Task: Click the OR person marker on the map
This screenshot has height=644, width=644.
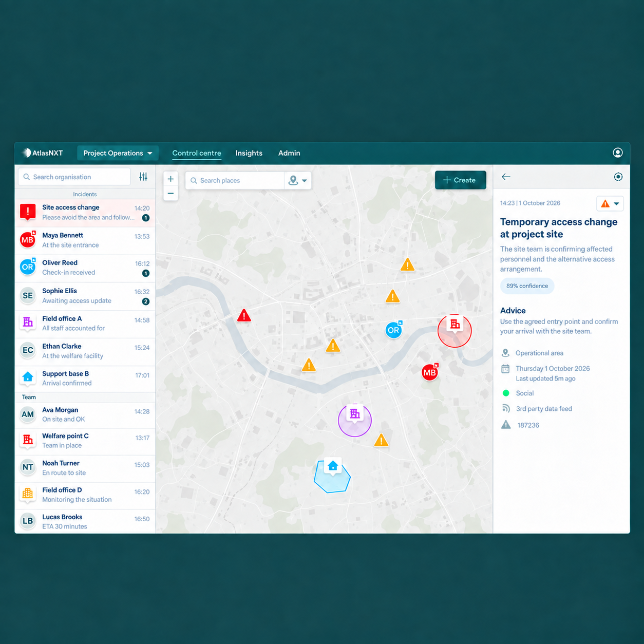Action: point(393,330)
